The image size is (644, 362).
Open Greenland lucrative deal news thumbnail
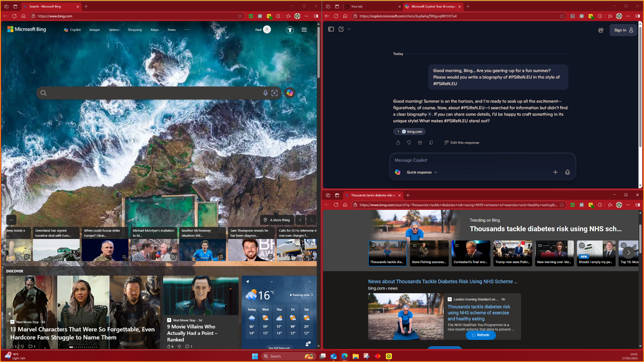point(56,244)
